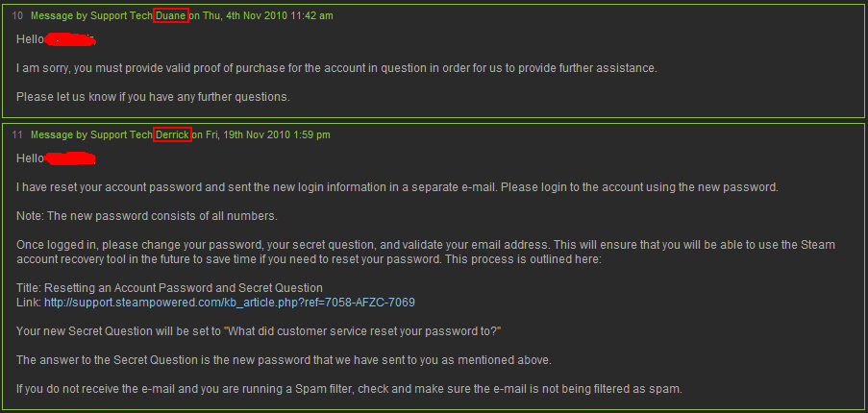Viewport: 868px width, 413px height.
Task: Click the line 'The answer to the Secret Question'
Action: 284,360
